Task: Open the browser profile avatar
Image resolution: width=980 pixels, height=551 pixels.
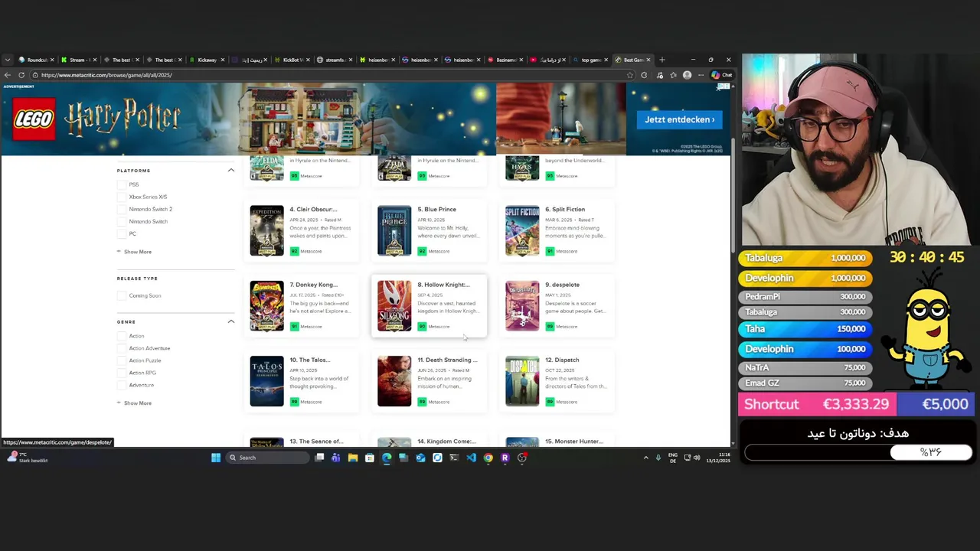Action: [687, 75]
